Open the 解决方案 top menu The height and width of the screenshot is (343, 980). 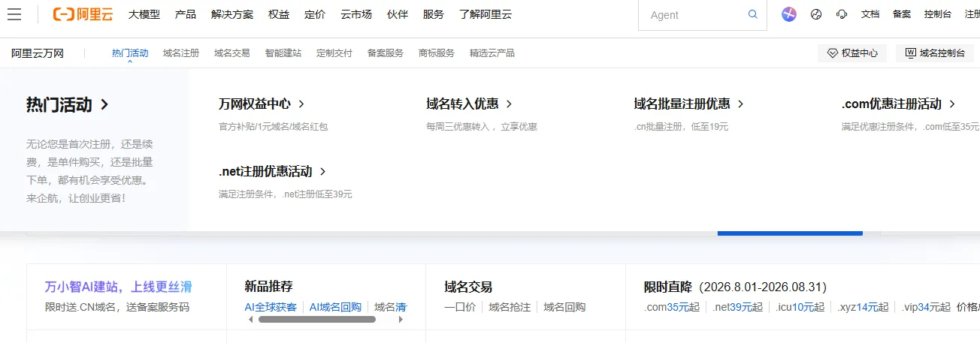tap(232, 14)
